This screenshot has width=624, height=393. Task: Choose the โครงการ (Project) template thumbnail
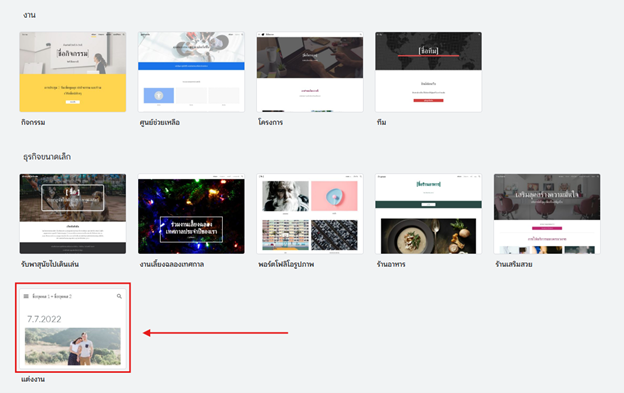coord(310,72)
